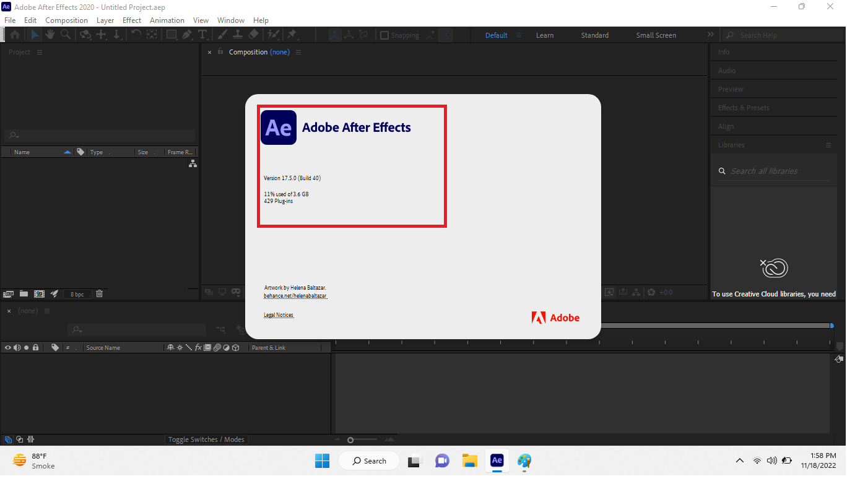The image size is (868, 484).
Task: Switch to the Small Screen workspace
Action: [x=656, y=35]
